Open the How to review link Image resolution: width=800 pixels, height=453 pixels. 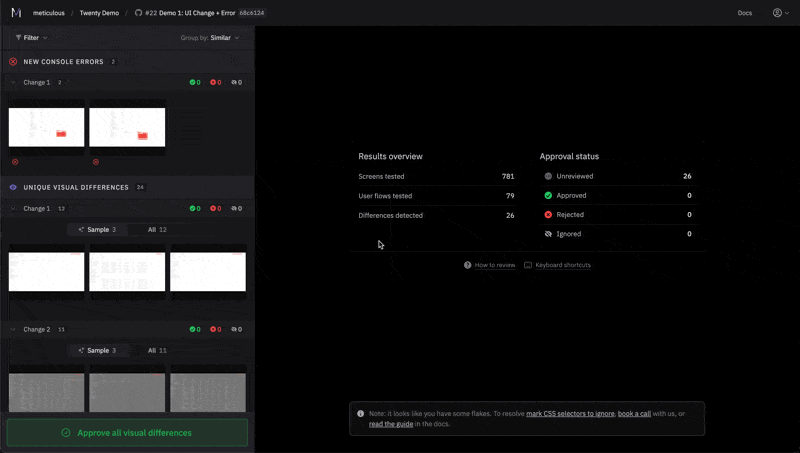tap(495, 265)
